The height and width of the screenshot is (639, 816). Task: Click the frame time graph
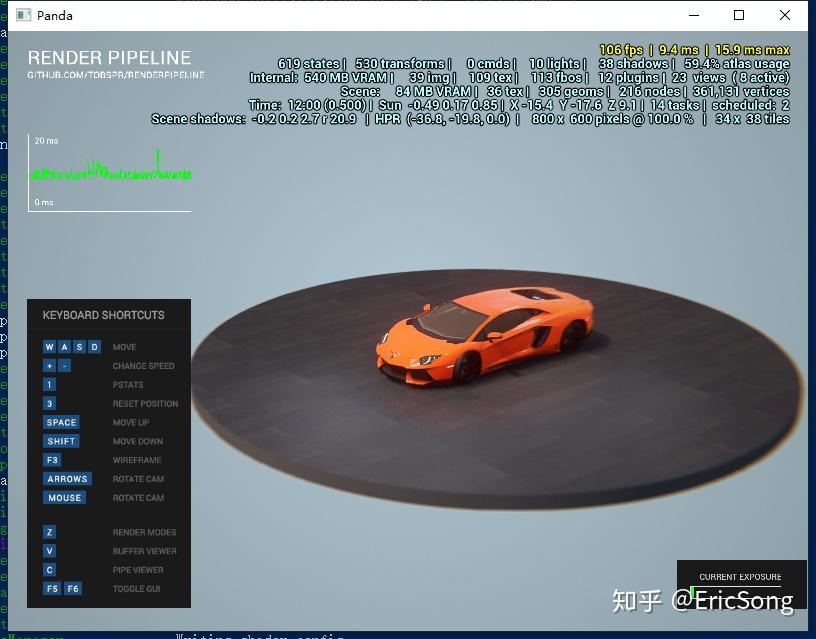110,173
